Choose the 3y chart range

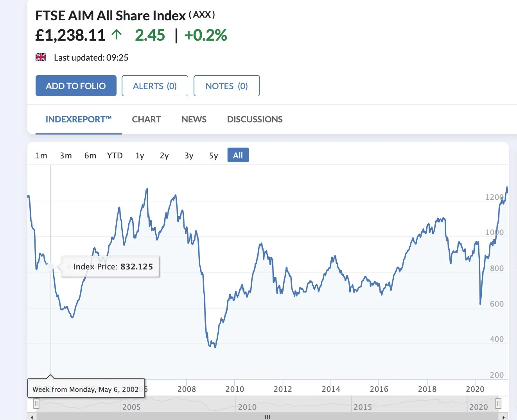[189, 155]
